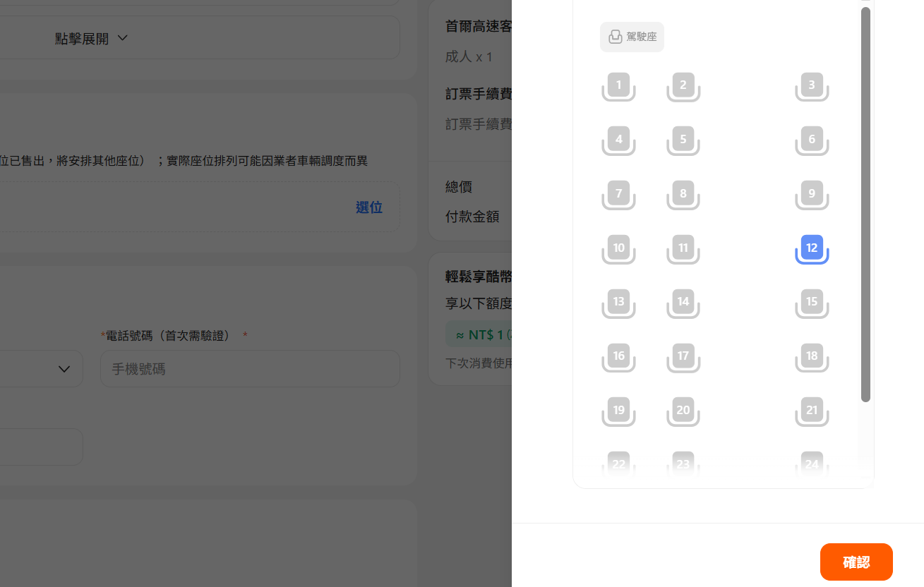Image resolution: width=924 pixels, height=587 pixels.
Task: Select seat number 3
Action: (x=812, y=87)
